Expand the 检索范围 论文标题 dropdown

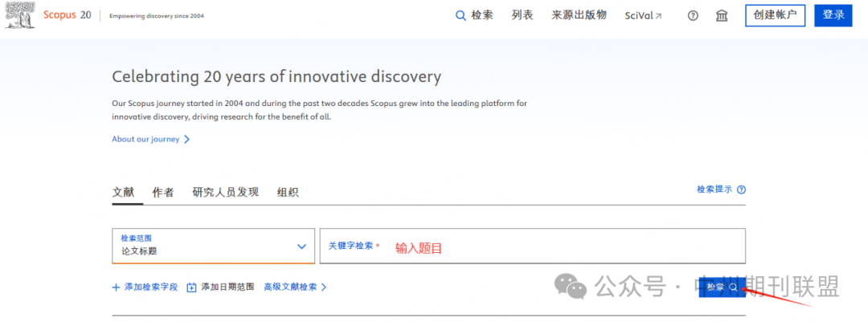[x=213, y=246]
